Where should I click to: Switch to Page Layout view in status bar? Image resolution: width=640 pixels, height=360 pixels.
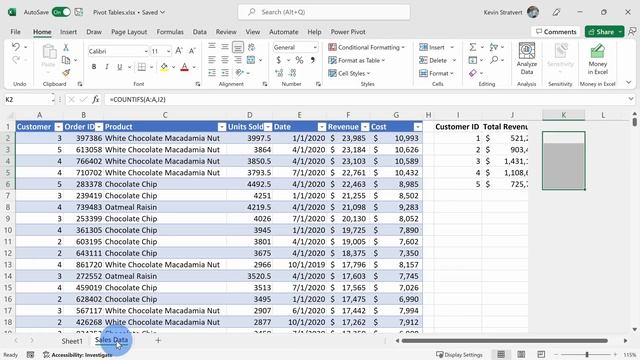point(521,354)
